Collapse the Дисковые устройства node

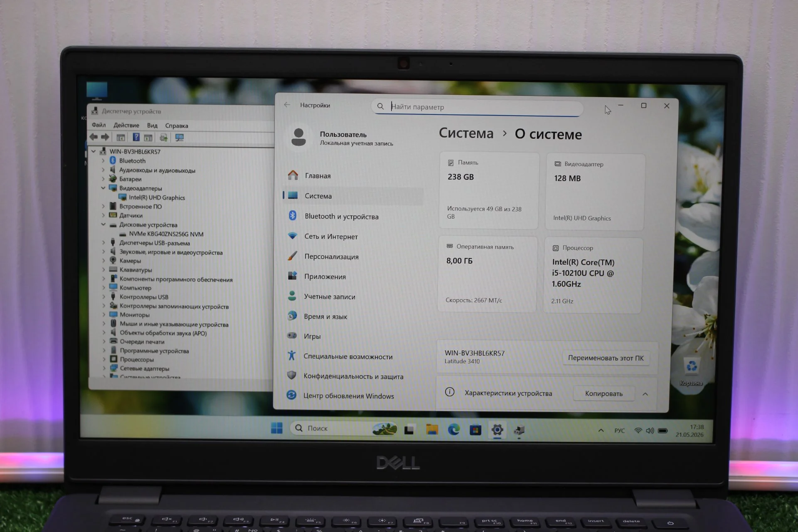click(103, 224)
